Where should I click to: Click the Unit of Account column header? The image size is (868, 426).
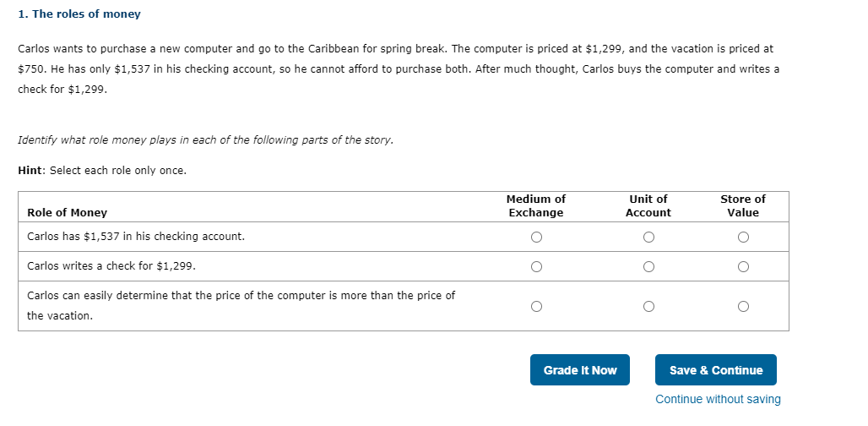pyautogui.click(x=648, y=206)
